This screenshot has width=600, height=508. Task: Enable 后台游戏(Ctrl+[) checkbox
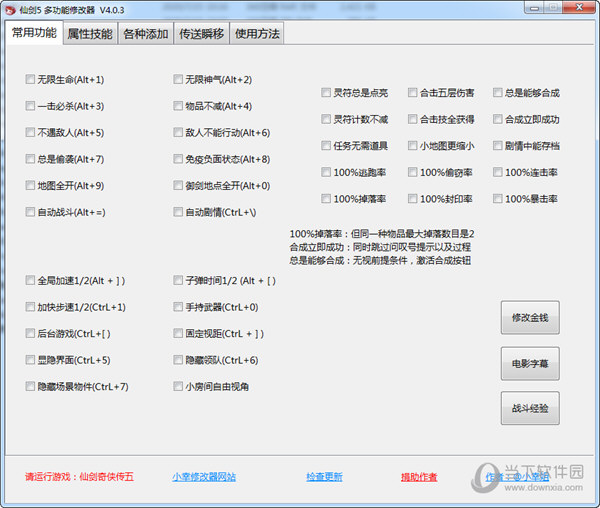pyautogui.click(x=30, y=333)
